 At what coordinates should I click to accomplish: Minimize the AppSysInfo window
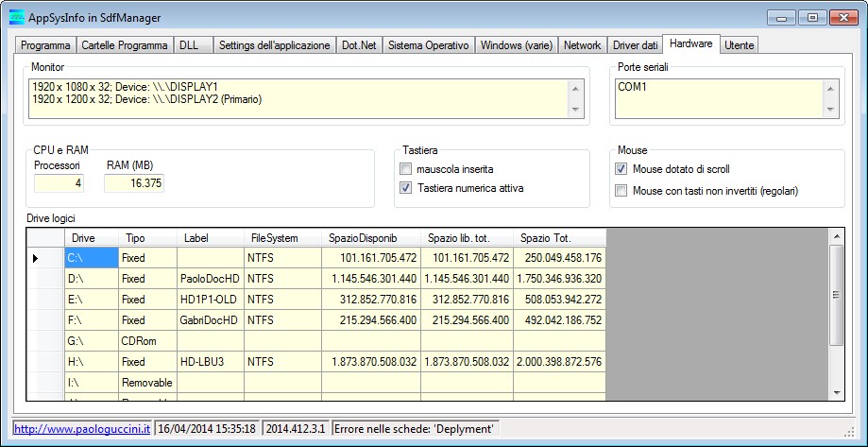782,18
